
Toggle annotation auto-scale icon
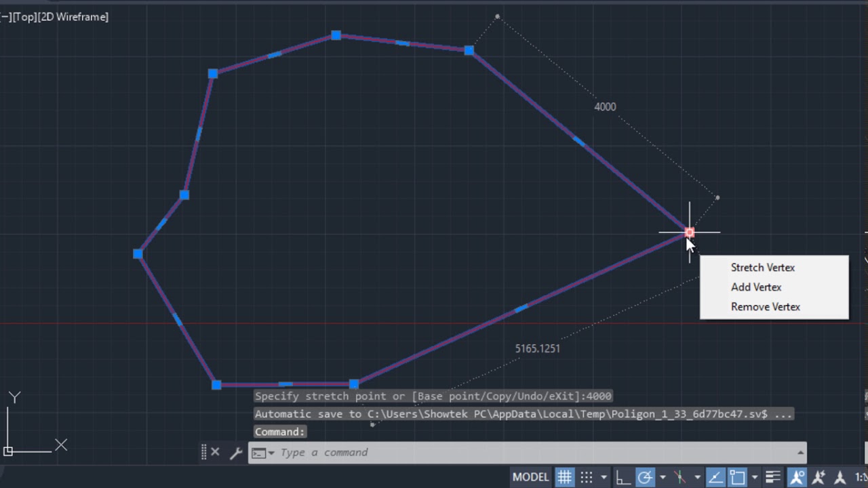point(818,477)
